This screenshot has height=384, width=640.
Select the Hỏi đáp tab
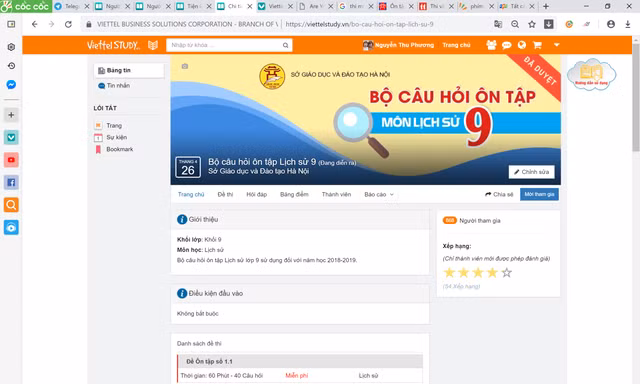(256, 194)
